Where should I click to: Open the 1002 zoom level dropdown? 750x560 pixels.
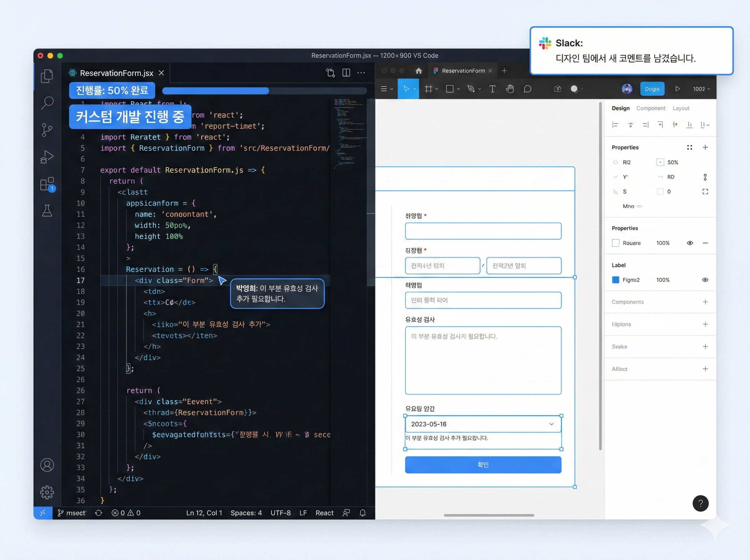point(701,89)
